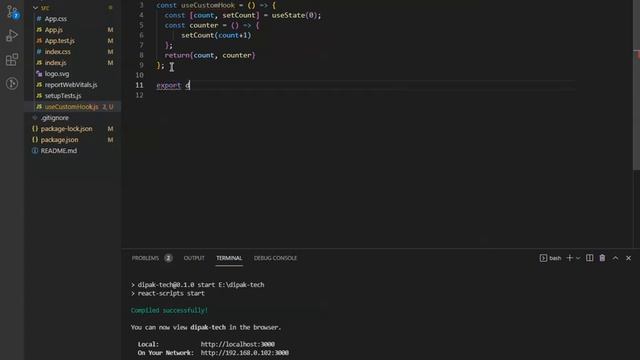Viewport: 640px width, 360px height.
Task: Click the hash icon beside index.css
Action: click(39, 52)
